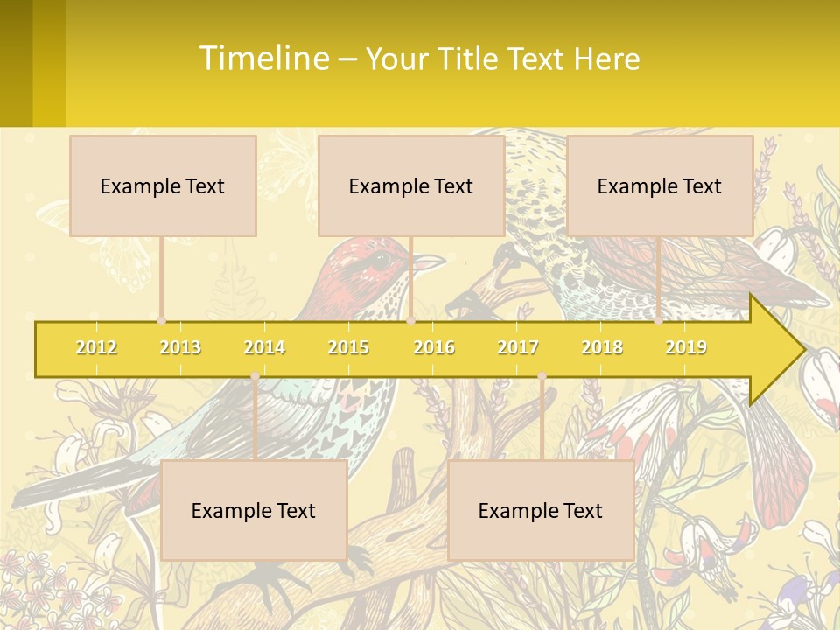Click connector dot left of 2019
Screen dimensions: 840x630
[659, 321]
